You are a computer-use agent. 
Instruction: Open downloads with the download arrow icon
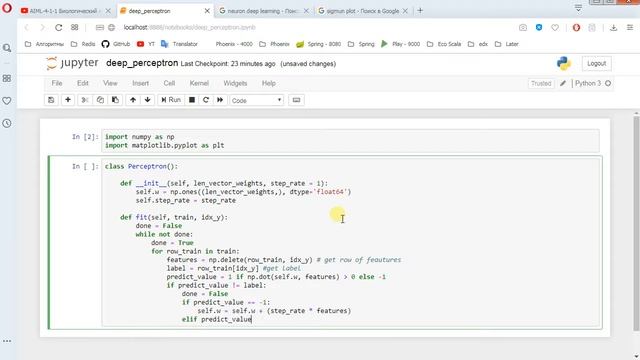(x=613, y=28)
